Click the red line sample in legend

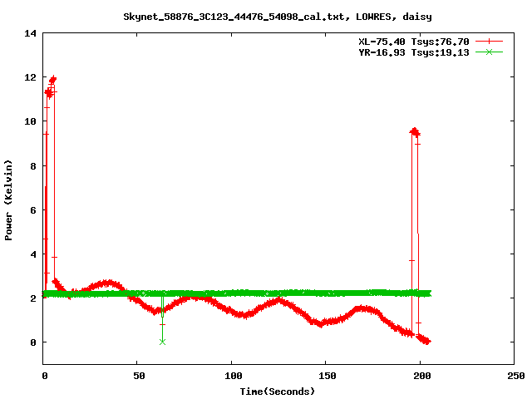(489, 41)
